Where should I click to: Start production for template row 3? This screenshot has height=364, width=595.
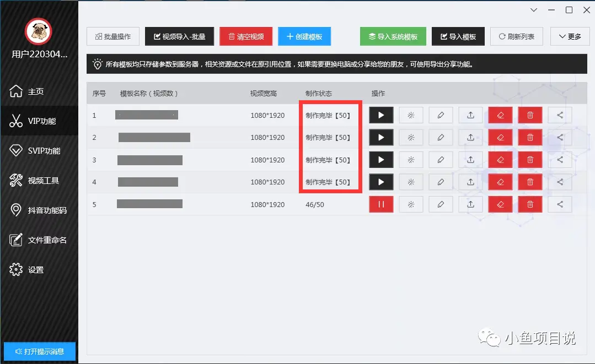[x=381, y=160]
